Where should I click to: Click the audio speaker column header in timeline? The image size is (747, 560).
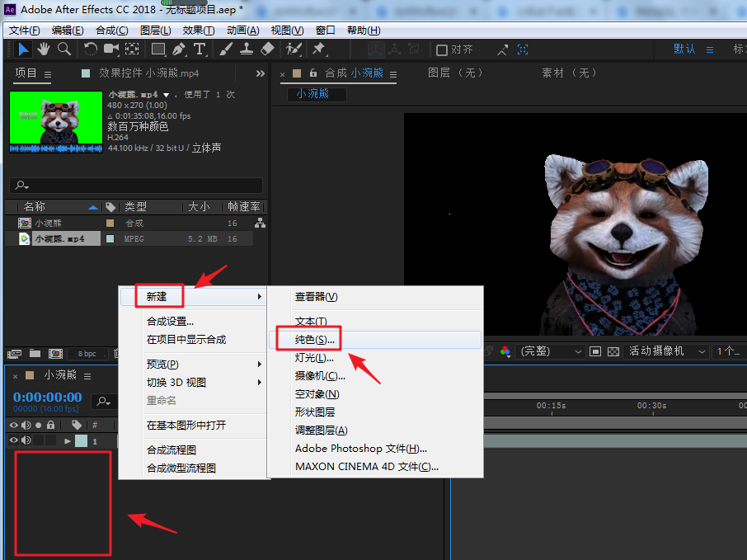point(26,425)
